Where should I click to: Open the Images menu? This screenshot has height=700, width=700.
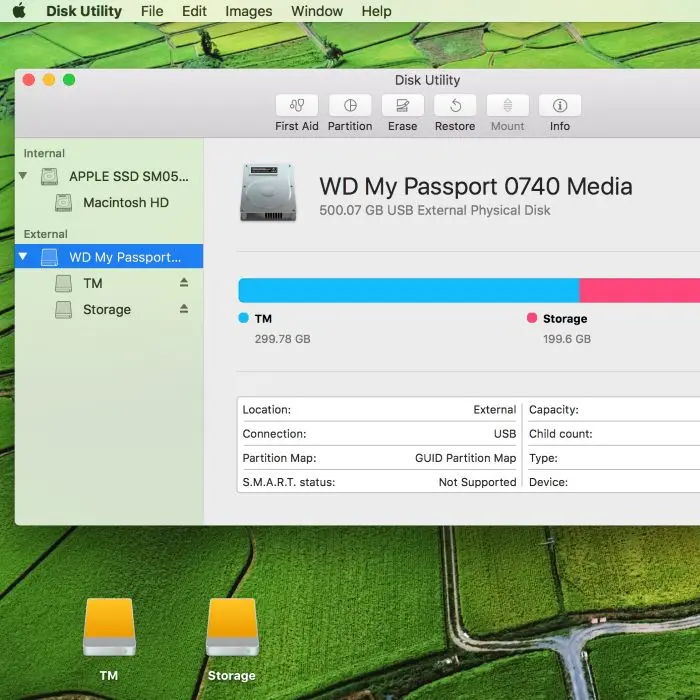(x=249, y=11)
